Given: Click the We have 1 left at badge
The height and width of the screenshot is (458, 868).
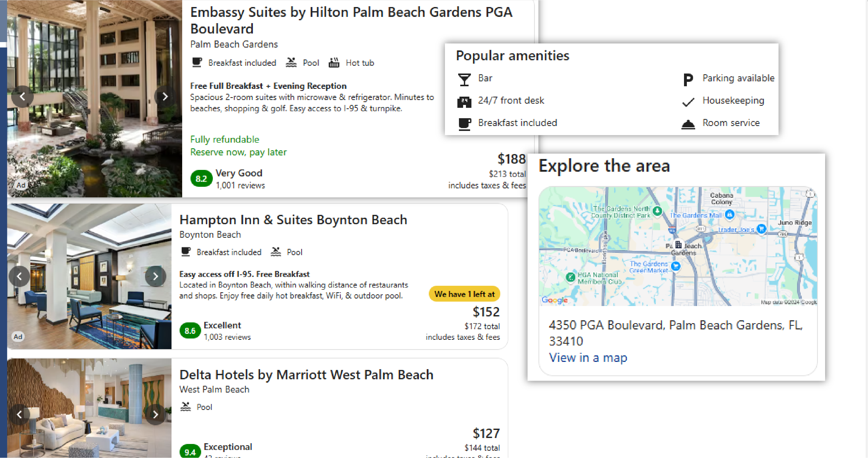Looking at the screenshot, I should click(x=464, y=294).
